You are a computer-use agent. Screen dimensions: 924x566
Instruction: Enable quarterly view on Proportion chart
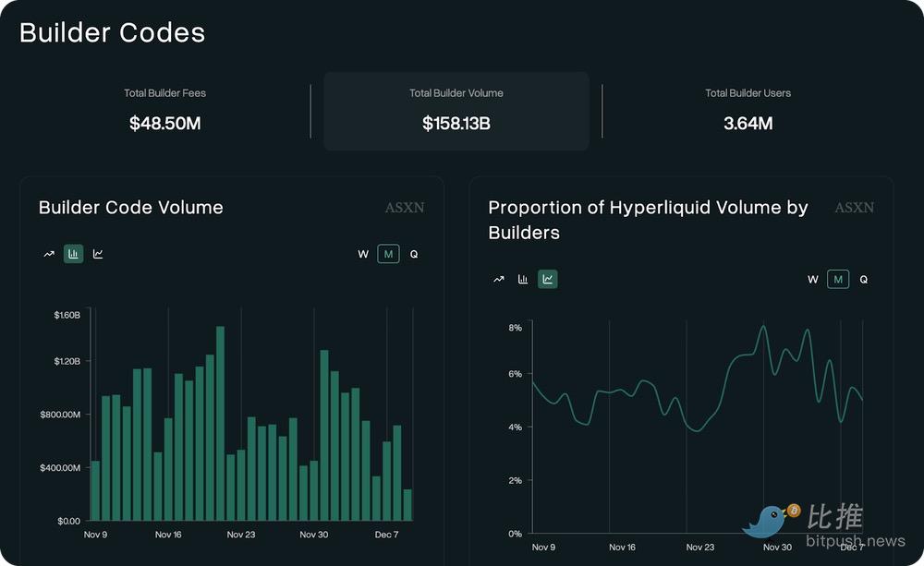(863, 279)
